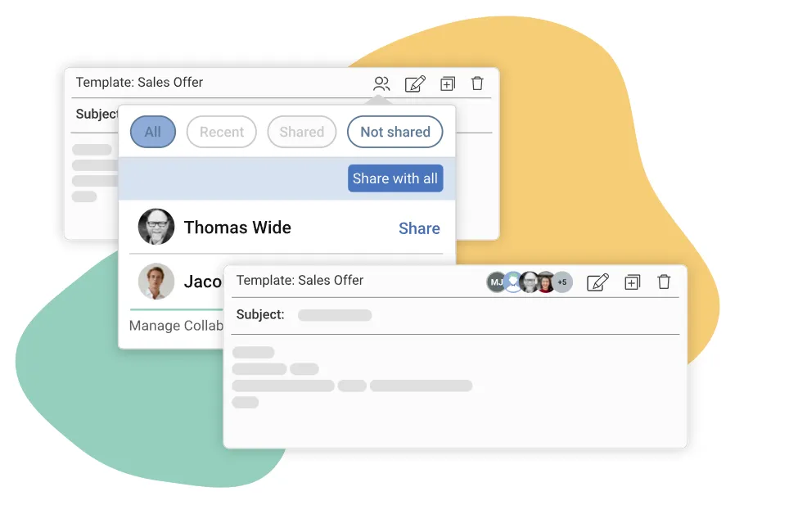Open the collaborators icon on Sales Offer template
Image resolution: width=798 pixels, height=532 pixels.
(x=381, y=83)
